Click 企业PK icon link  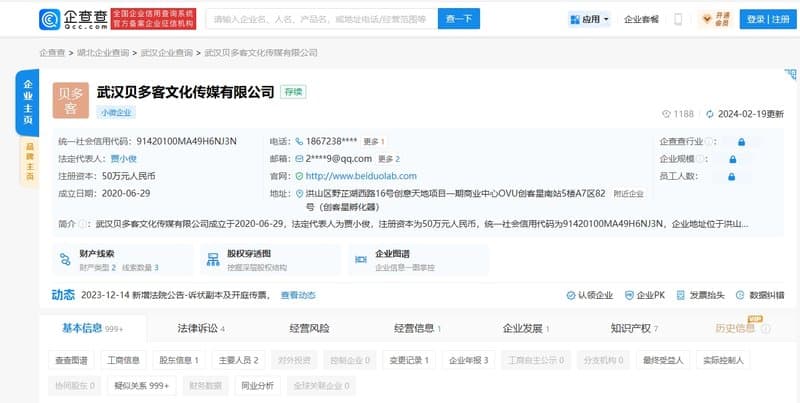645,295
